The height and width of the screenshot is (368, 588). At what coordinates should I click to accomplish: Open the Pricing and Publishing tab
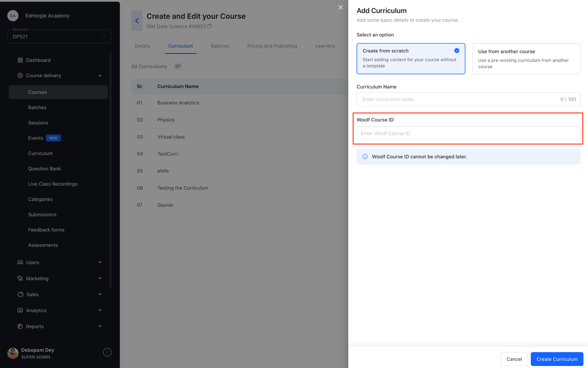pyautogui.click(x=272, y=46)
